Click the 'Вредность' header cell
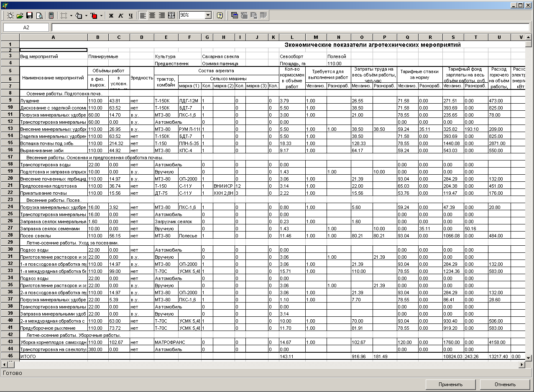Screen dimensions: 534x392 click(x=142, y=78)
